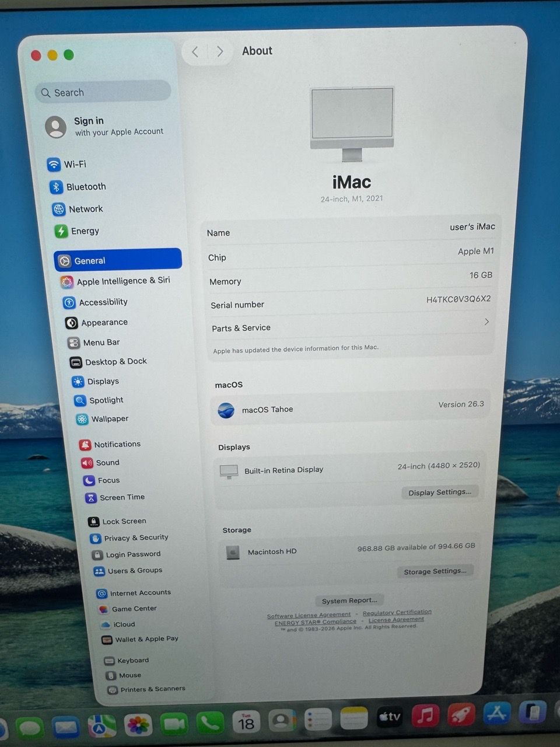This screenshot has height=747, width=560.
Task: Select Spotlight settings
Action: tap(99, 400)
